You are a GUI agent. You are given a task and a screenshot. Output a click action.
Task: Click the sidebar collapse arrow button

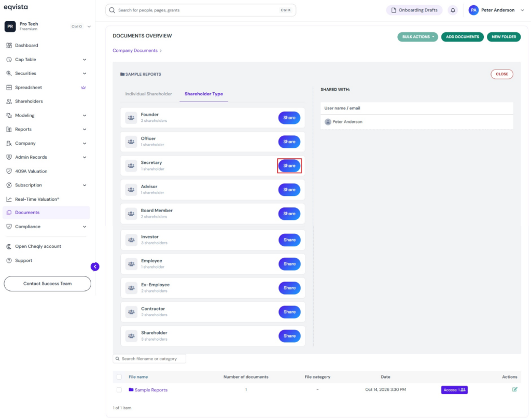tap(95, 267)
